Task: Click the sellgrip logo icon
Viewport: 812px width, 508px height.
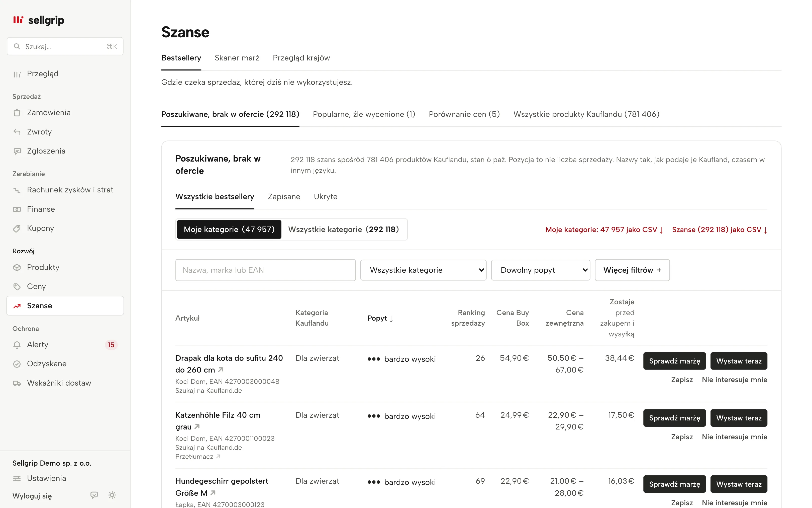Action: point(18,20)
